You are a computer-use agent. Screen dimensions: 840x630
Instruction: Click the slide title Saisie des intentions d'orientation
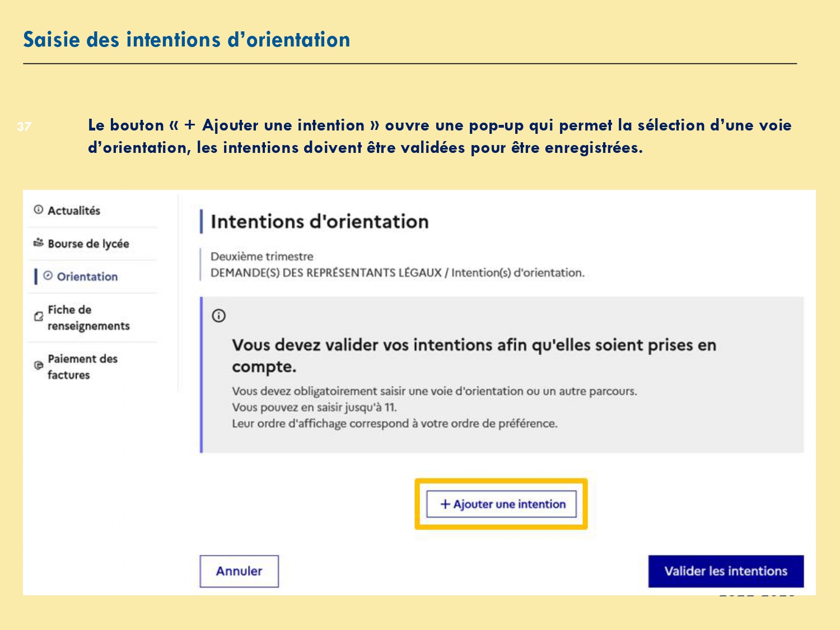tap(186, 40)
